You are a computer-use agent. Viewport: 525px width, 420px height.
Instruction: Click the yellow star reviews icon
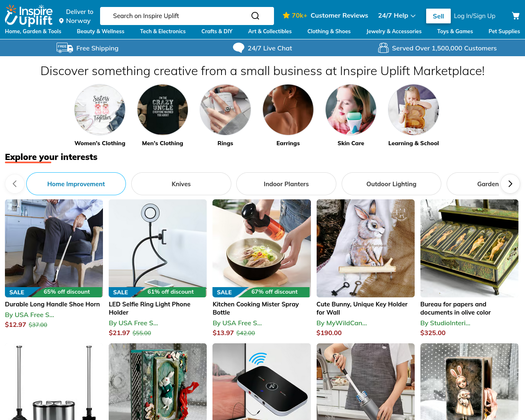[286, 16]
